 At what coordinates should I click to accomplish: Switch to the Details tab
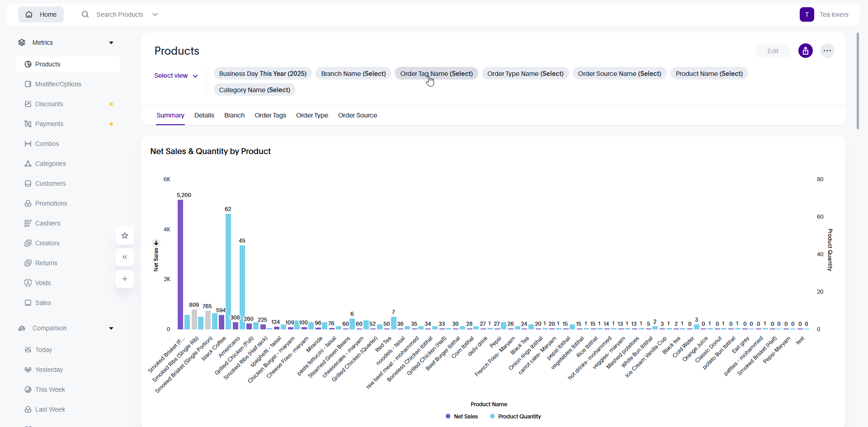pyautogui.click(x=204, y=116)
